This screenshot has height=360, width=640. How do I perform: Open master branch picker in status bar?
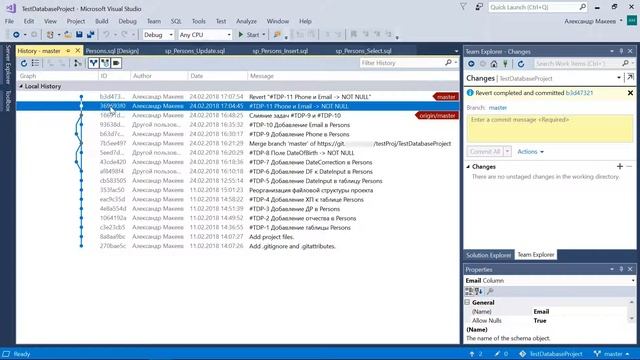611,354
